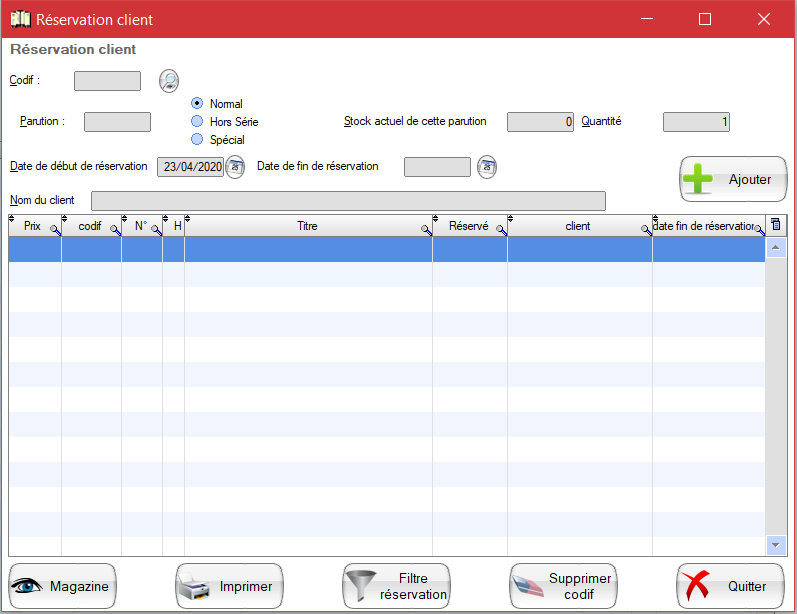
Task: Click magnifier icon in Titre column header
Action: [426, 230]
